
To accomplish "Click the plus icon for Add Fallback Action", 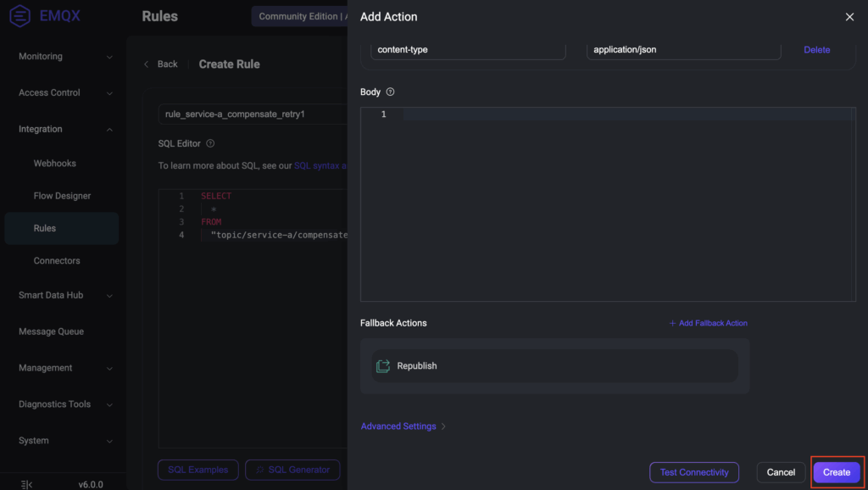I will point(672,323).
